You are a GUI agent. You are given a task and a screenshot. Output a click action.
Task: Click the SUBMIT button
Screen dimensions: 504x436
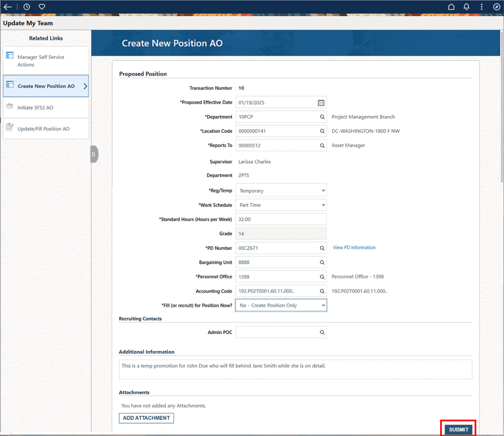(458, 429)
